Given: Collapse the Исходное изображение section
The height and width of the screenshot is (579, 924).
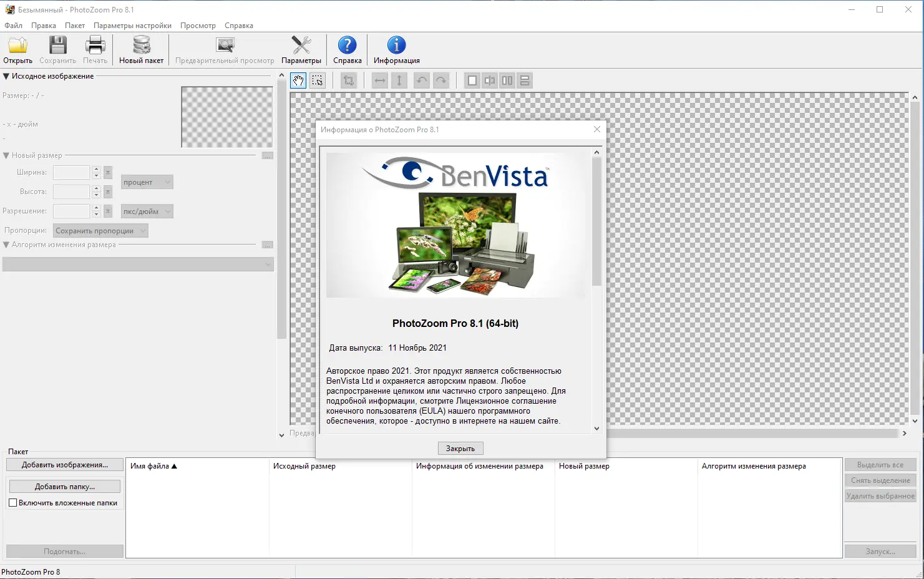Looking at the screenshot, I should click(6, 76).
